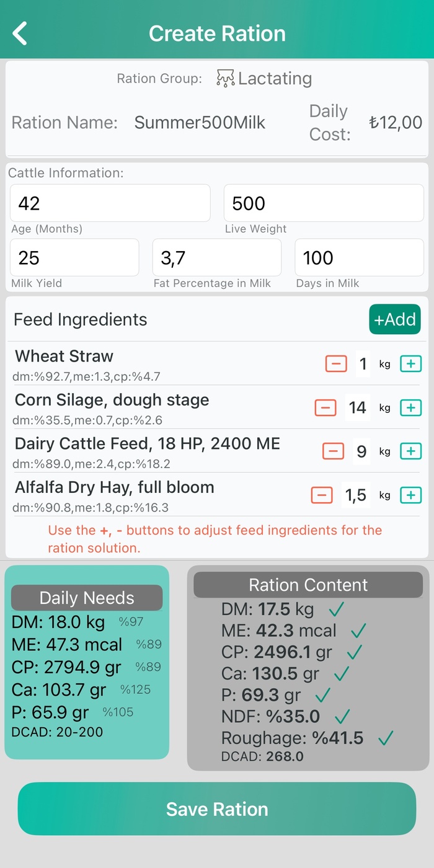Tap the Lactating ration group icon

[225, 79]
